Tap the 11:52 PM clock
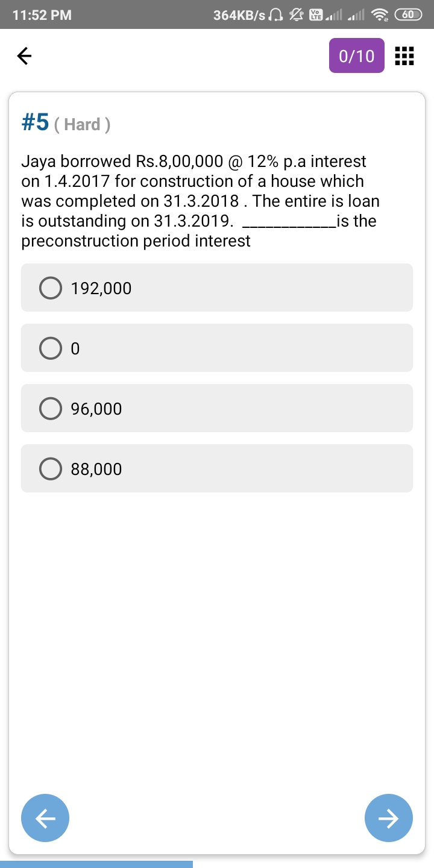Screen dimensions: 434x868 tap(42, 16)
